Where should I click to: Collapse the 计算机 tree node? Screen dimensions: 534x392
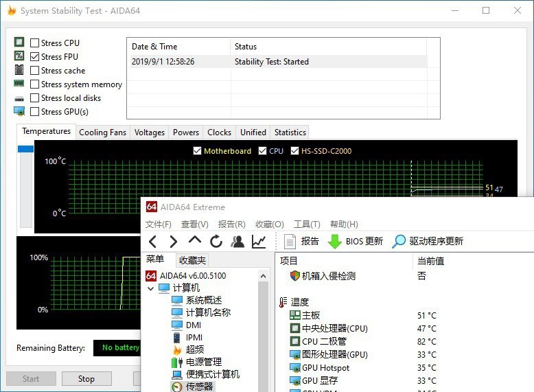coord(150,288)
